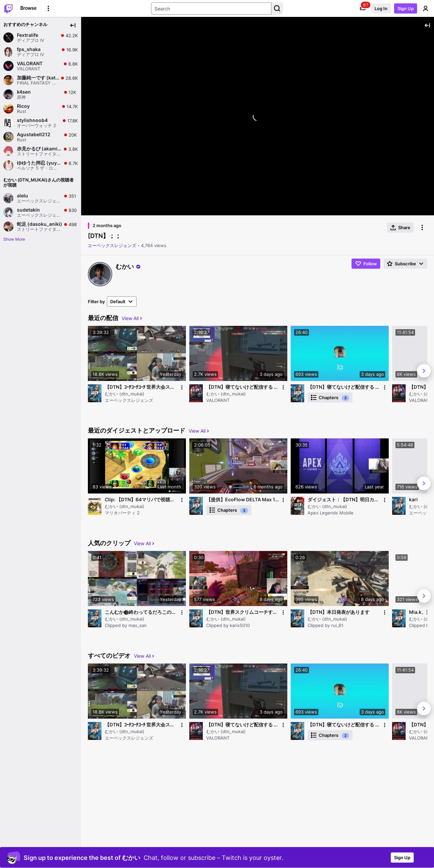Click stylishnoob4 channel avatar in sidebar

pyautogui.click(x=8, y=123)
